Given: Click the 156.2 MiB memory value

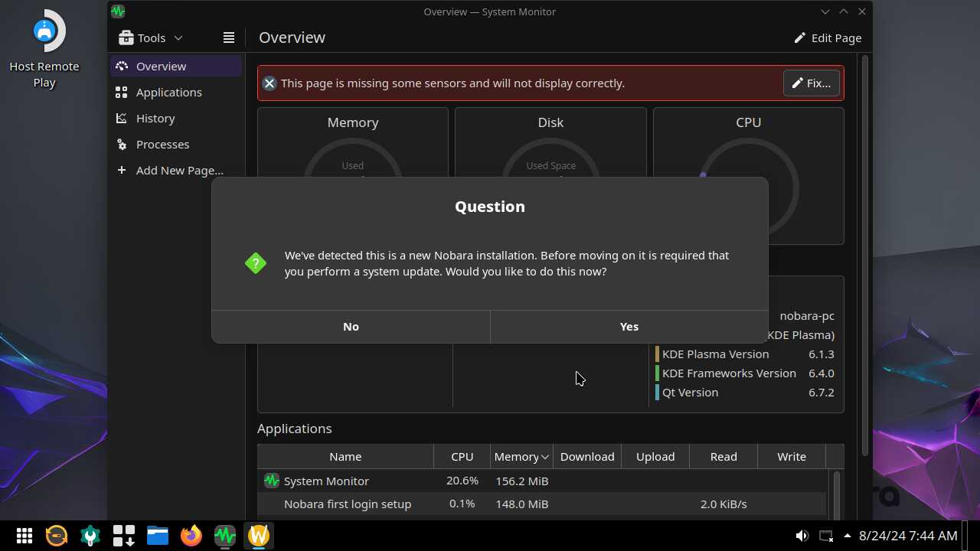Looking at the screenshot, I should [x=521, y=481].
